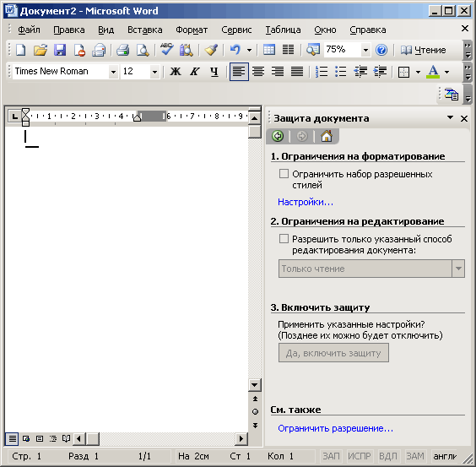Open a file with folder icon
The width and height of the screenshot is (476, 467).
(x=41, y=50)
